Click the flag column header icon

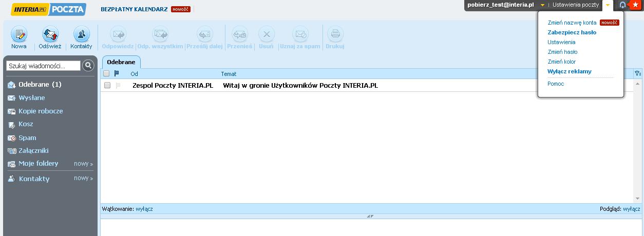[x=117, y=73]
